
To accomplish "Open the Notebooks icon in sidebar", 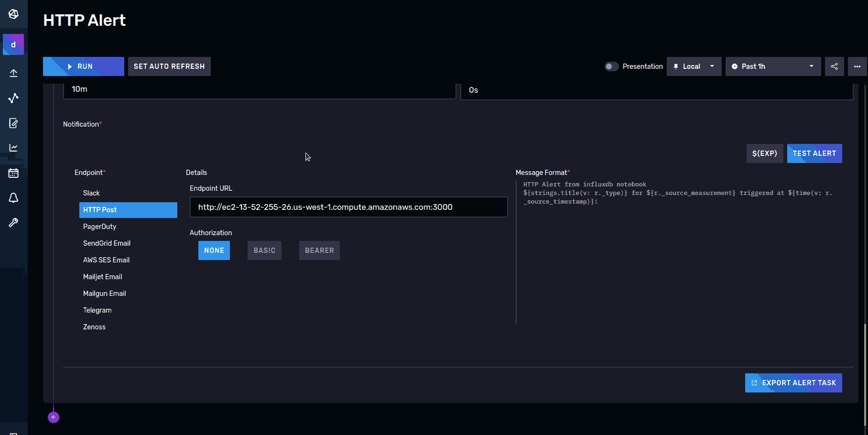I will 13,123.
